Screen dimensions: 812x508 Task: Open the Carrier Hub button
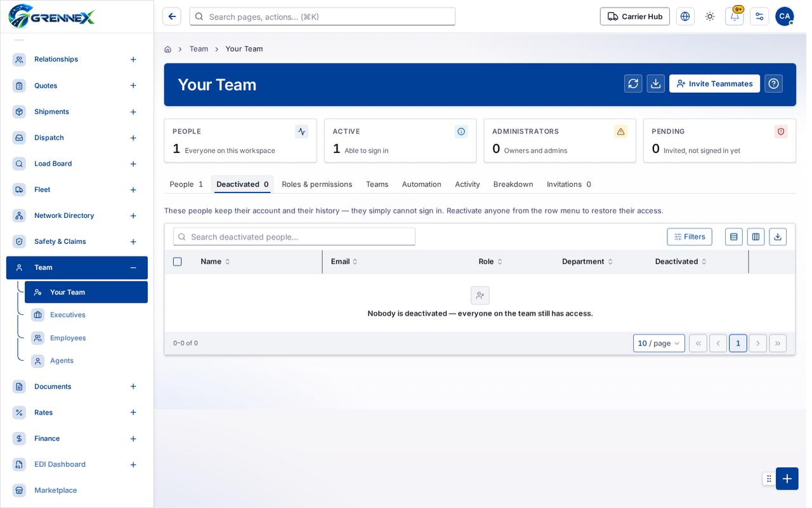pyautogui.click(x=635, y=17)
